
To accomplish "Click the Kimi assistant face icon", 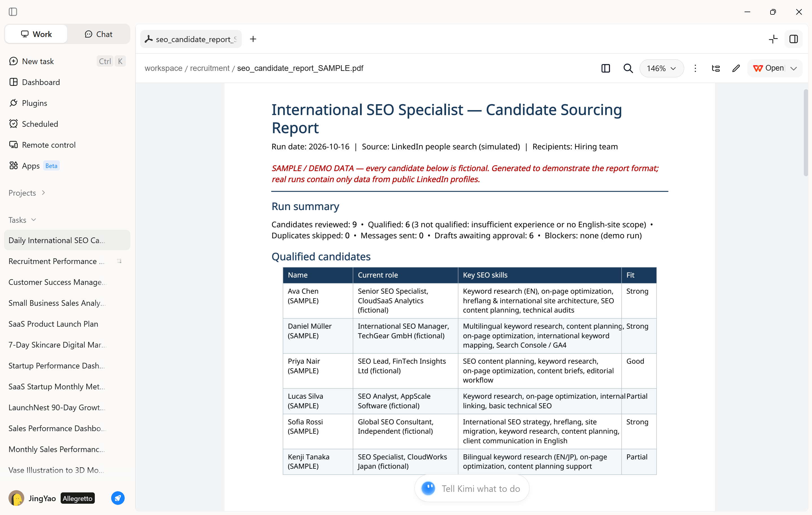I will pos(428,488).
